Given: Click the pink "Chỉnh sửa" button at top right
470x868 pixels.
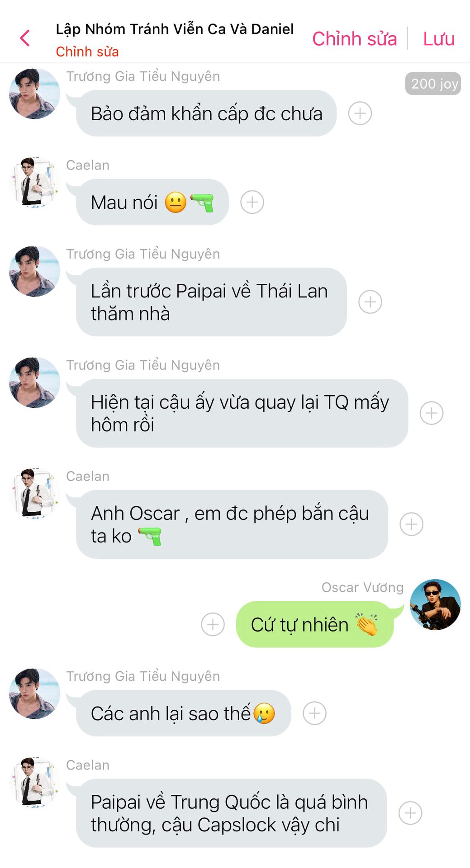Looking at the screenshot, I should point(355,39).
